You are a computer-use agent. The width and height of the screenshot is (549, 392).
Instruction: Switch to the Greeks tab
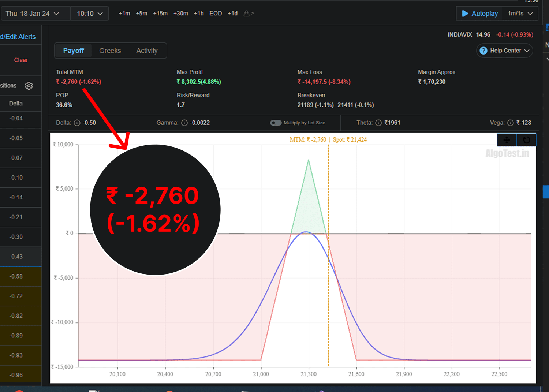(110, 51)
